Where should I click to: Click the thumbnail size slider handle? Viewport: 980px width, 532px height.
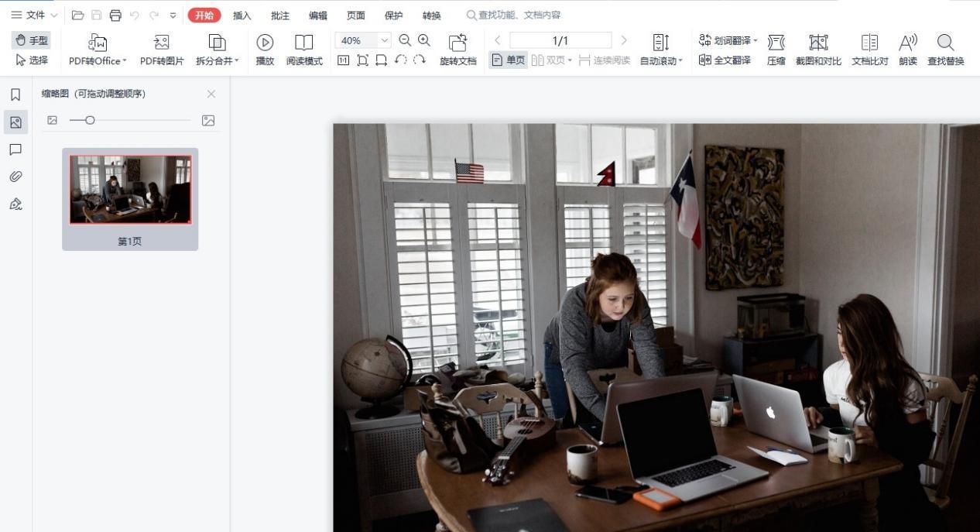pyautogui.click(x=90, y=120)
